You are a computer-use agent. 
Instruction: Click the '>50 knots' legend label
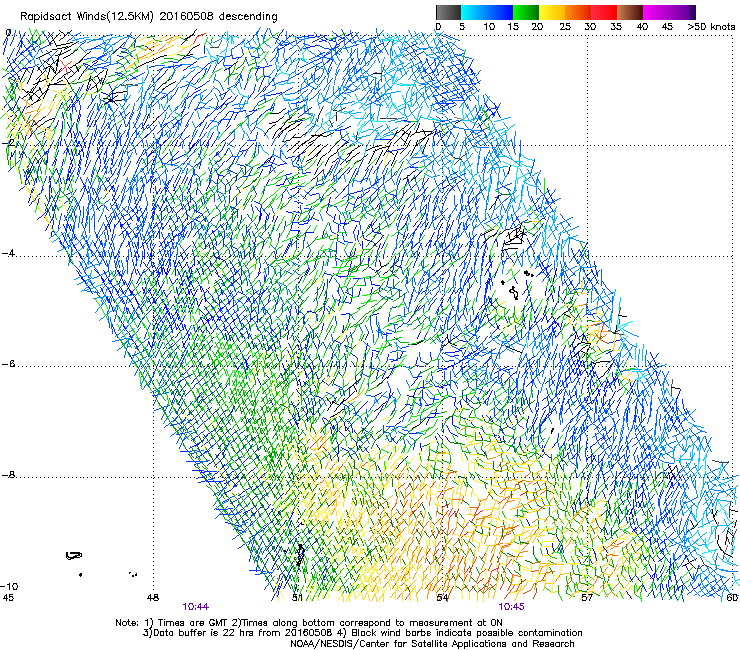[711, 26]
